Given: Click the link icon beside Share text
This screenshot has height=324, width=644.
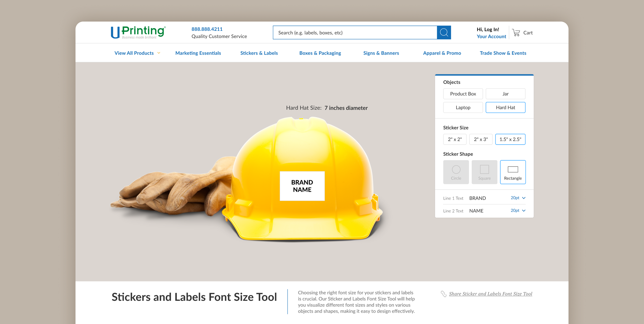Looking at the screenshot, I should coord(443,294).
